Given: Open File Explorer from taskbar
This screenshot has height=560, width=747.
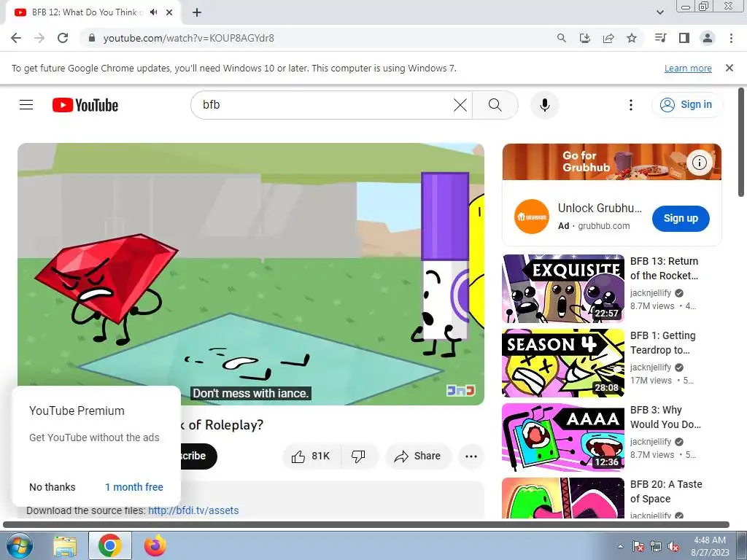Looking at the screenshot, I should click(65, 546).
